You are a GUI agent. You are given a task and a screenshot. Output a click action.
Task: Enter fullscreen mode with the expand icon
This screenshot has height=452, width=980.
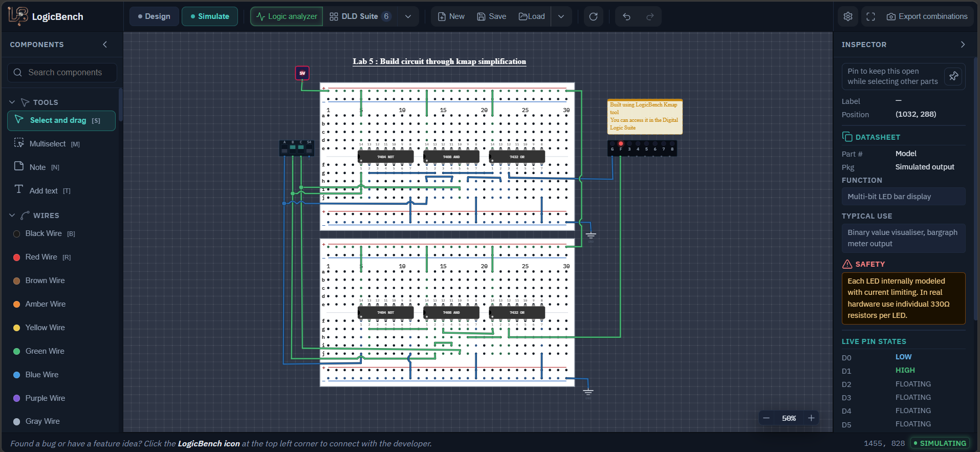coord(870,16)
